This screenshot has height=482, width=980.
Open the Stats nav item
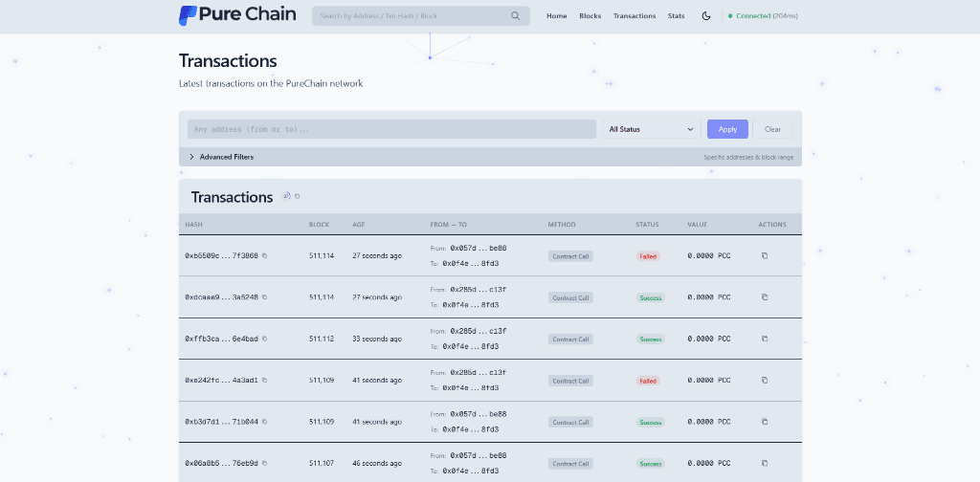(x=676, y=15)
